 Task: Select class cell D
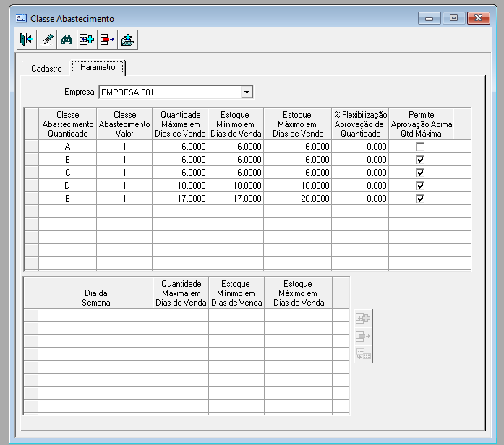pos(67,186)
